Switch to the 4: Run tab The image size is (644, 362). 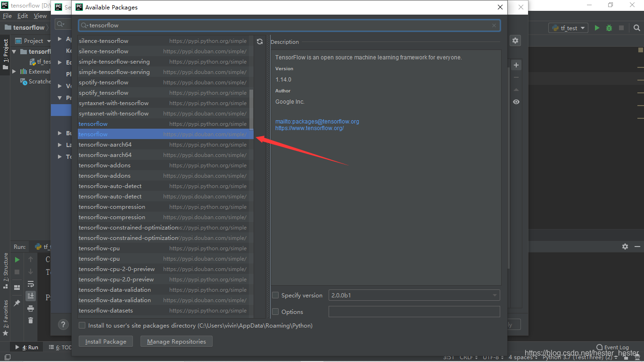[x=27, y=347]
